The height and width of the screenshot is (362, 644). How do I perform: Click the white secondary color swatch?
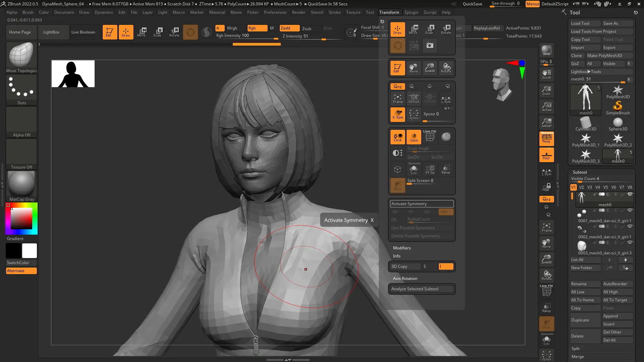pyautogui.click(x=30, y=251)
